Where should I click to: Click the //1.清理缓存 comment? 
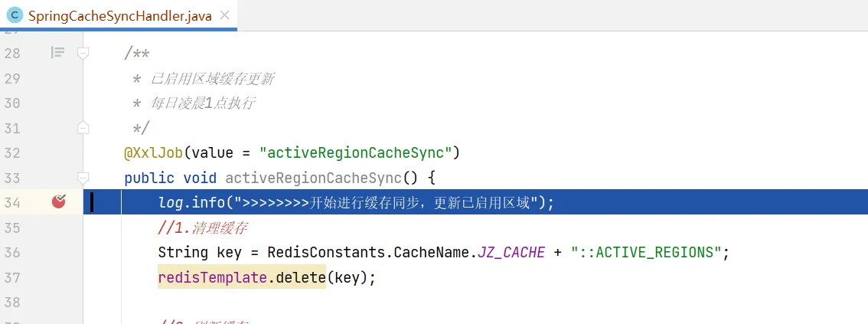203,227
